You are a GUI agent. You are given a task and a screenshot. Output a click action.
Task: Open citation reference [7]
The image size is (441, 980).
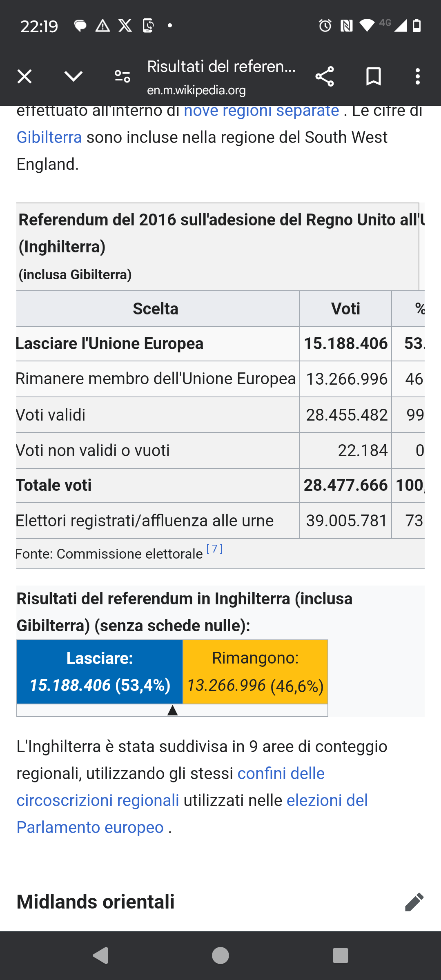click(x=214, y=549)
